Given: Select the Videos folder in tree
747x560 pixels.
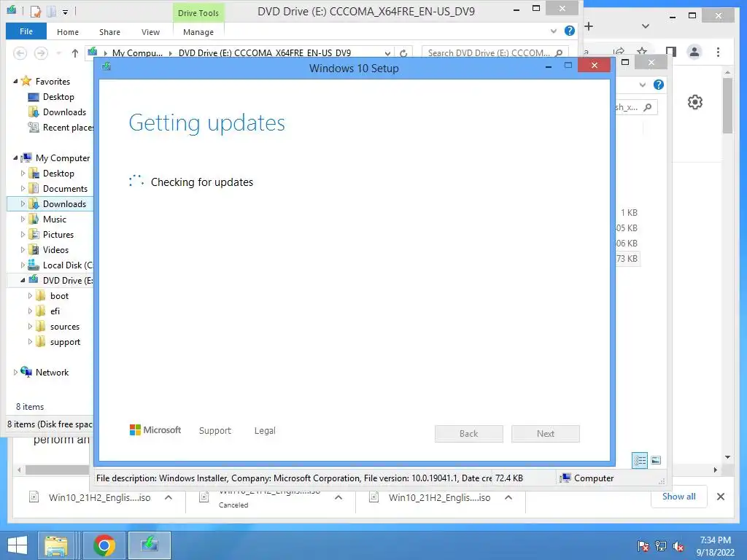Looking at the screenshot, I should (x=55, y=249).
